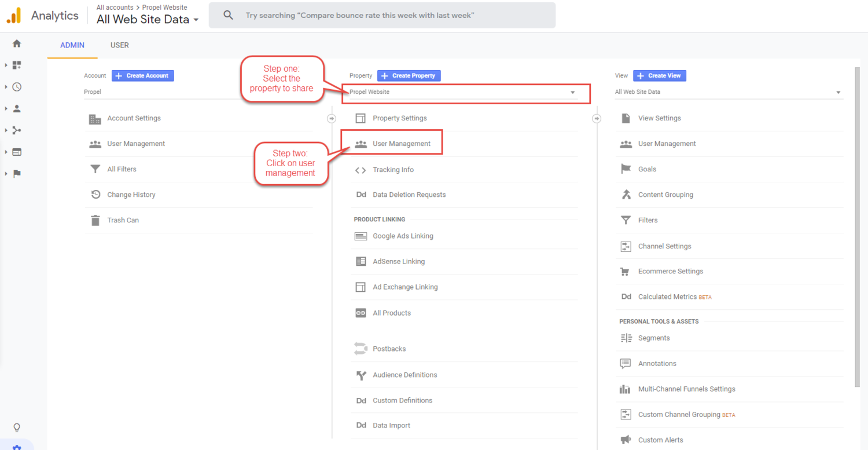Click the Ecommerce Settings cart icon
Image resolution: width=868 pixels, height=450 pixels.
pos(626,272)
